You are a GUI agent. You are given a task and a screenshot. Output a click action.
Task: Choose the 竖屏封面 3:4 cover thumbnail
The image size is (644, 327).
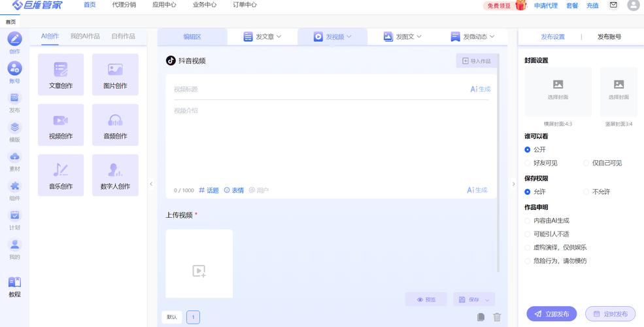point(619,92)
